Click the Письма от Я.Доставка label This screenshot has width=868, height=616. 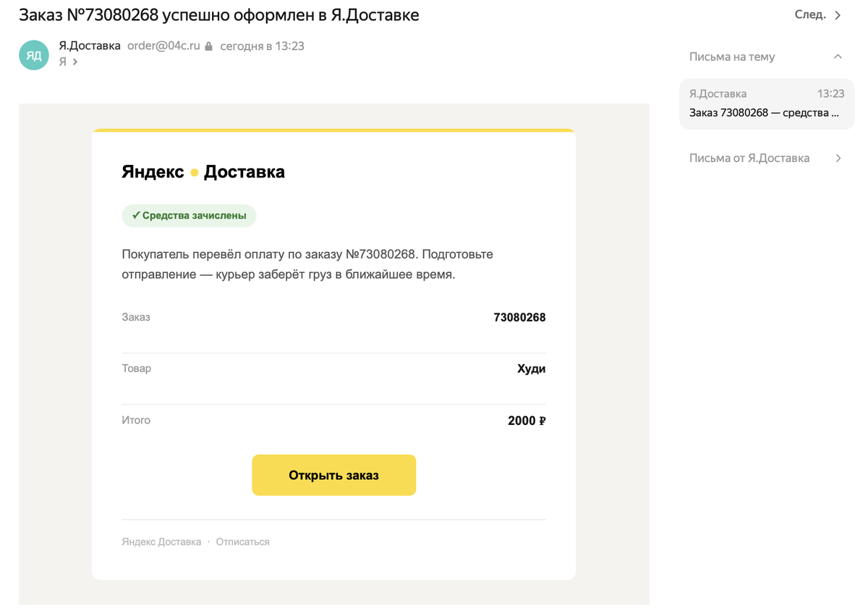(x=749, y=158)
